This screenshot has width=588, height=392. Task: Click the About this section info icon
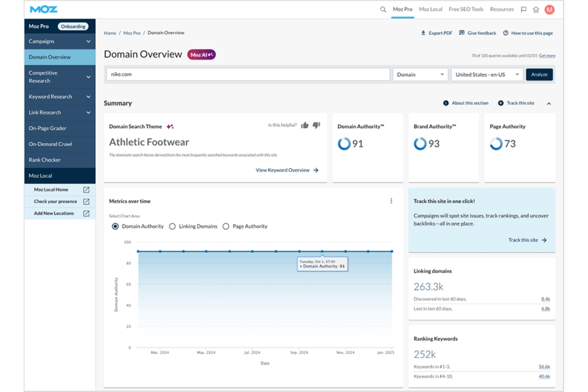point(446,102)
